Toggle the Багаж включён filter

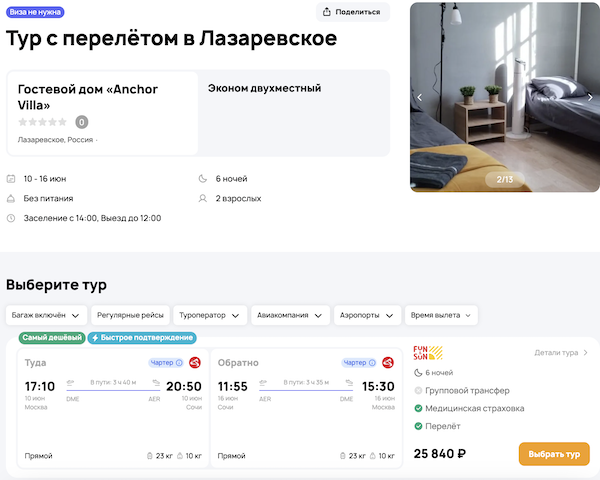point(42,314)
